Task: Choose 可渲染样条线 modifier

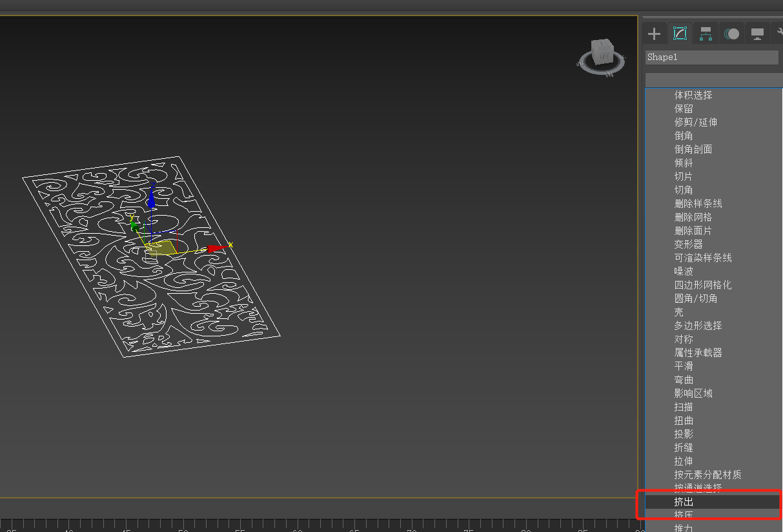Action: (x=703, y=258)
